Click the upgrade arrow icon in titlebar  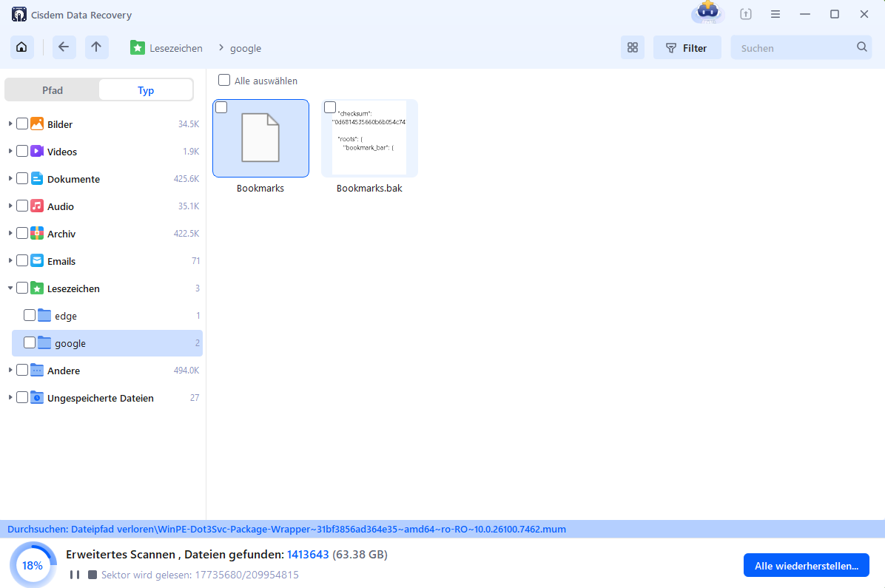pos(745,14)
